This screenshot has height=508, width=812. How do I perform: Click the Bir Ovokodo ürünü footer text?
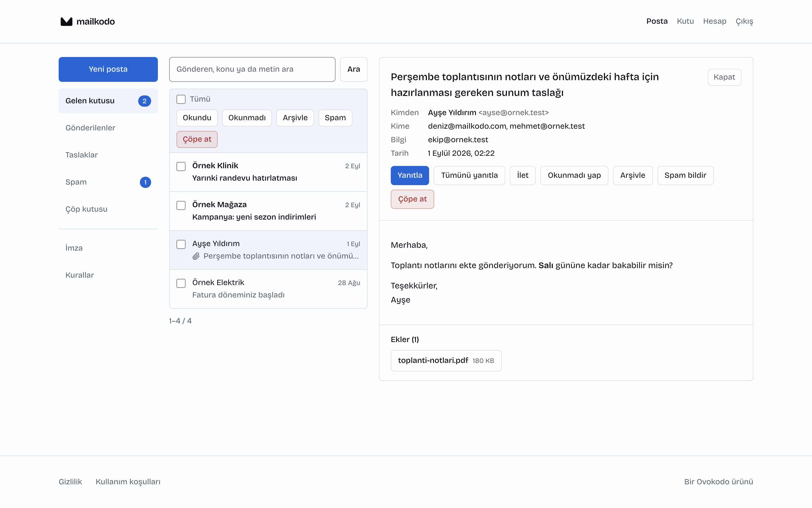(719, 482)
